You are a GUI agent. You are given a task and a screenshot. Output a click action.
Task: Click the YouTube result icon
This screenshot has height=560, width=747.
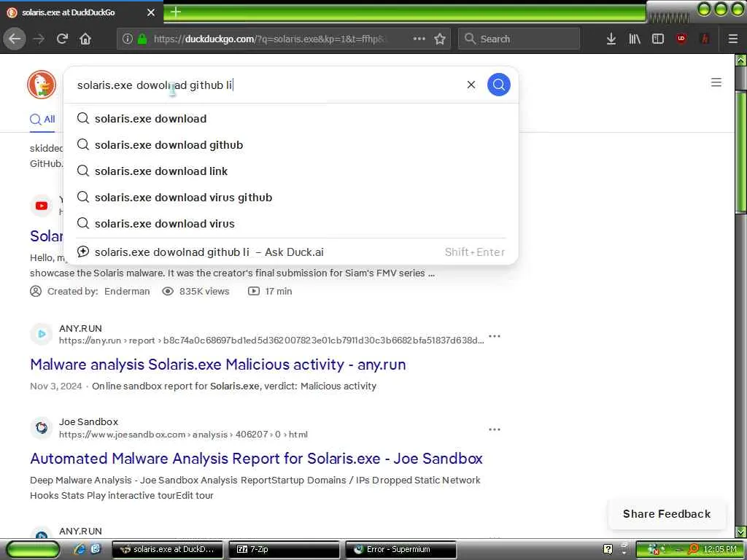click(42, 206)
